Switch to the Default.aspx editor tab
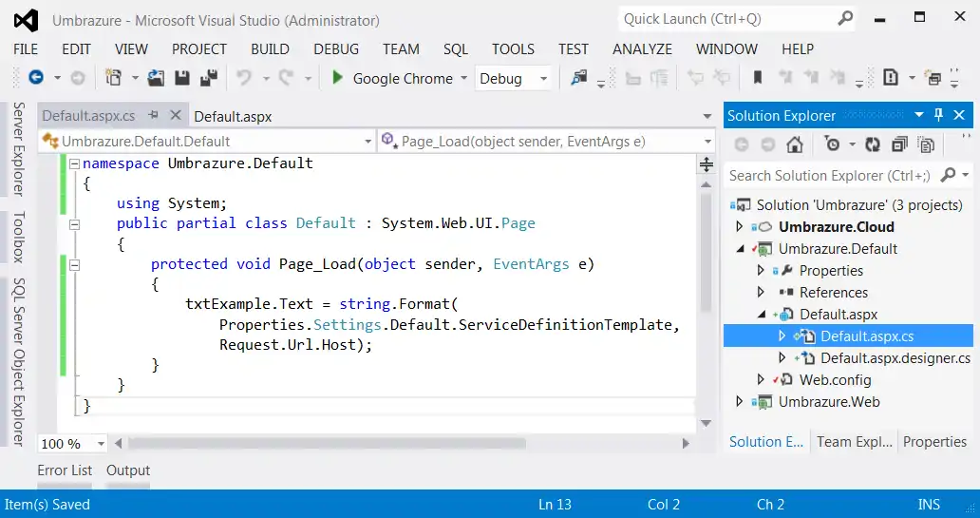The width and height of the screenshot is (980, 518). coord(233,116)
